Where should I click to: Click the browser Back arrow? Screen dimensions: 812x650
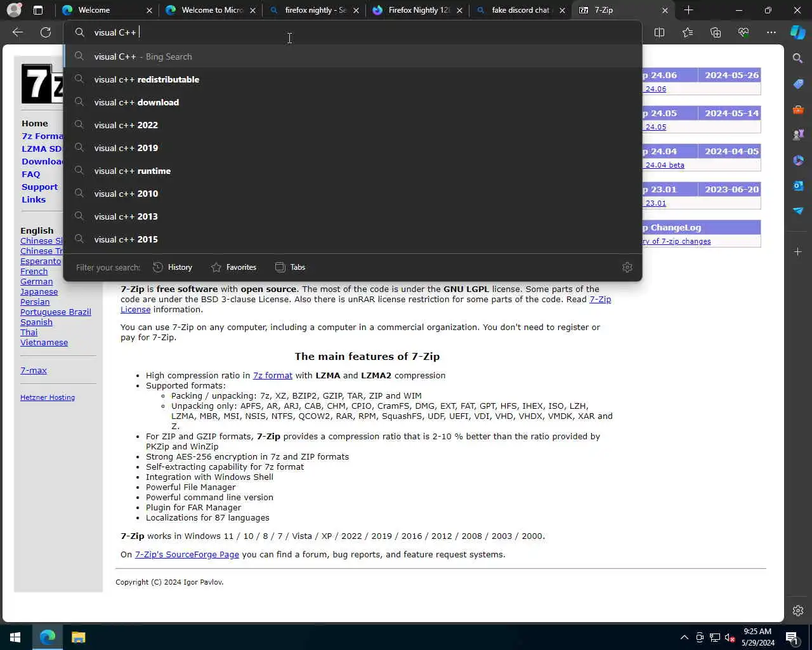coord(18,32)
